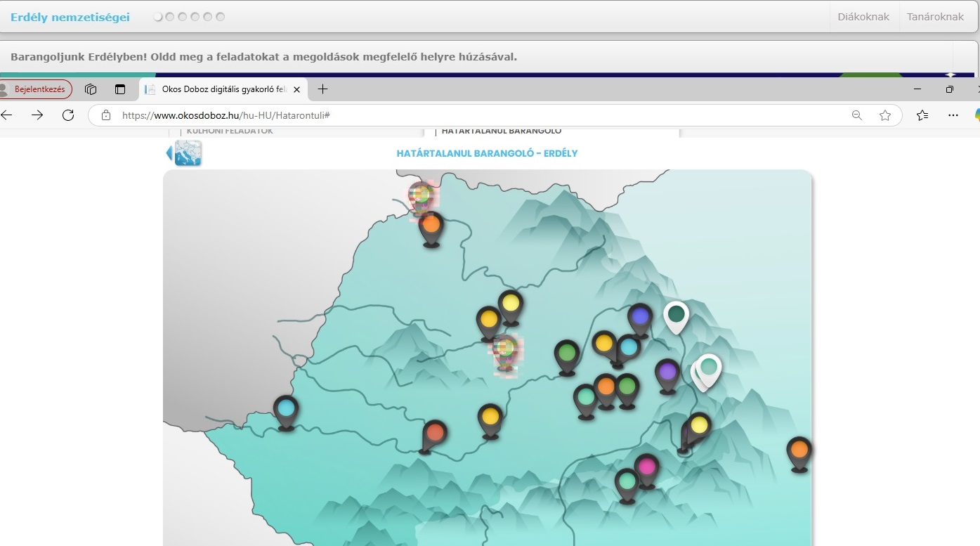This screenshot has width=980, height=546.
Task: Click the red-brown map pin
Action: click(435, 433)
